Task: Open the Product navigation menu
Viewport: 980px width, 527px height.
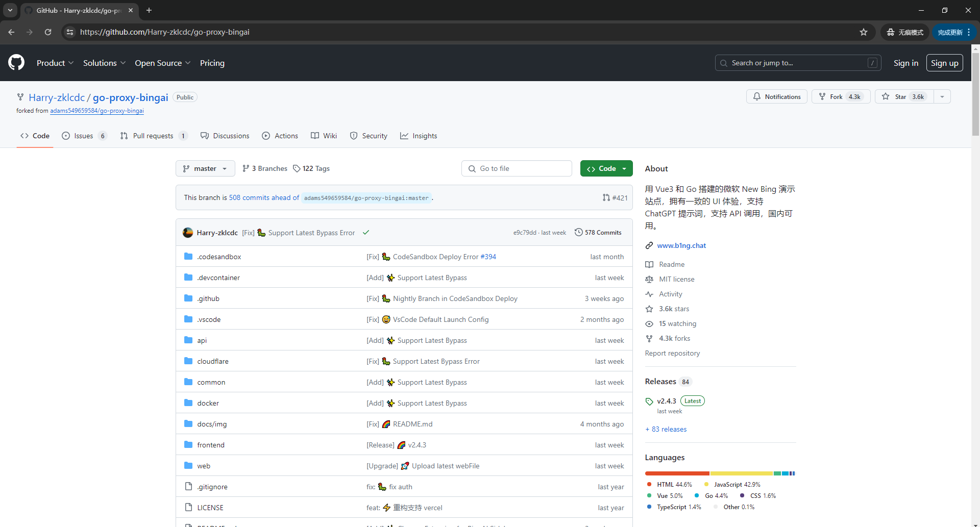Action: [55, 63]
